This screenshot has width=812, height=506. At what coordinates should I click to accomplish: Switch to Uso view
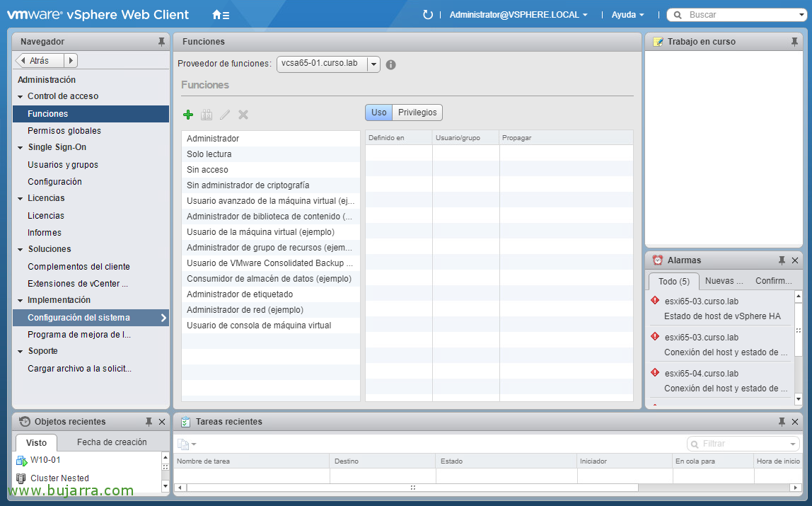click(379, 113)
